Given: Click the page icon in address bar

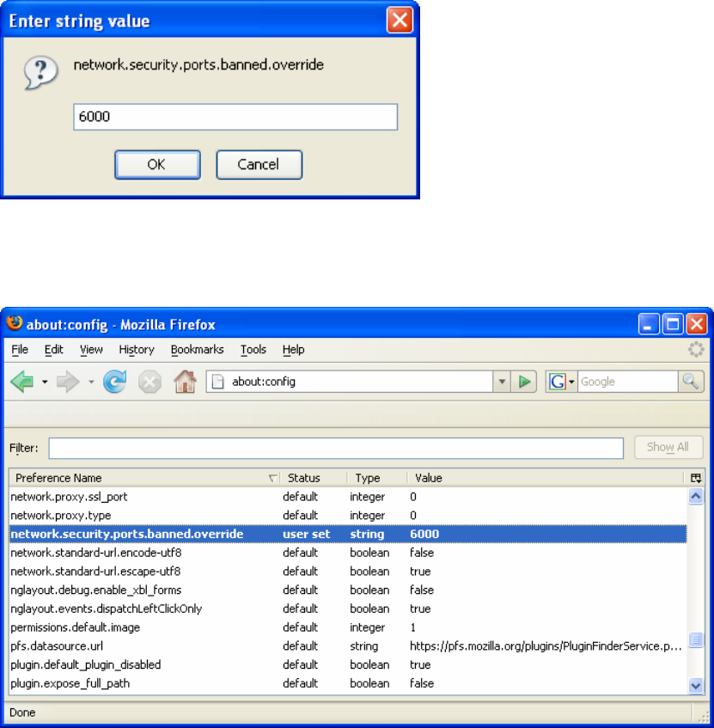Looking at the screenshot, I should 217,382.
